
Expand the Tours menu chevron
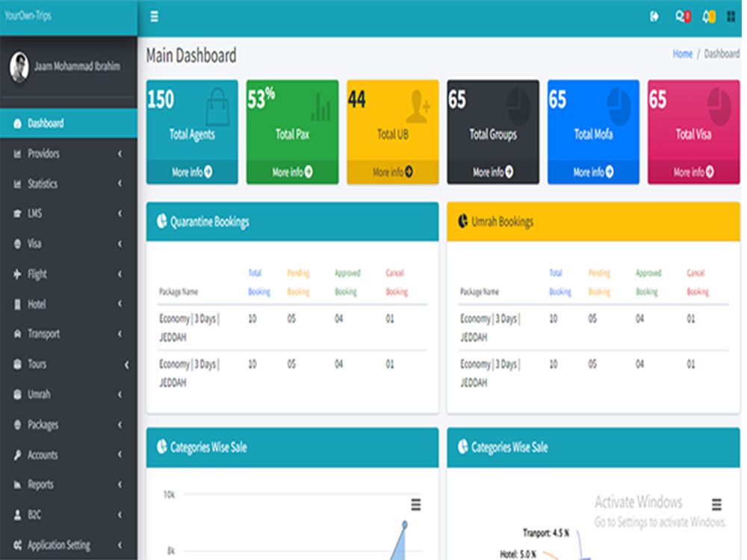pyautogui.click(x=126, y=365)
